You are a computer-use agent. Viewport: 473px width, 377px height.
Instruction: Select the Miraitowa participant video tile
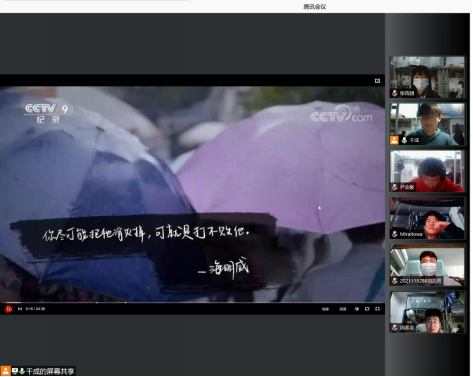tap(427, 218)
